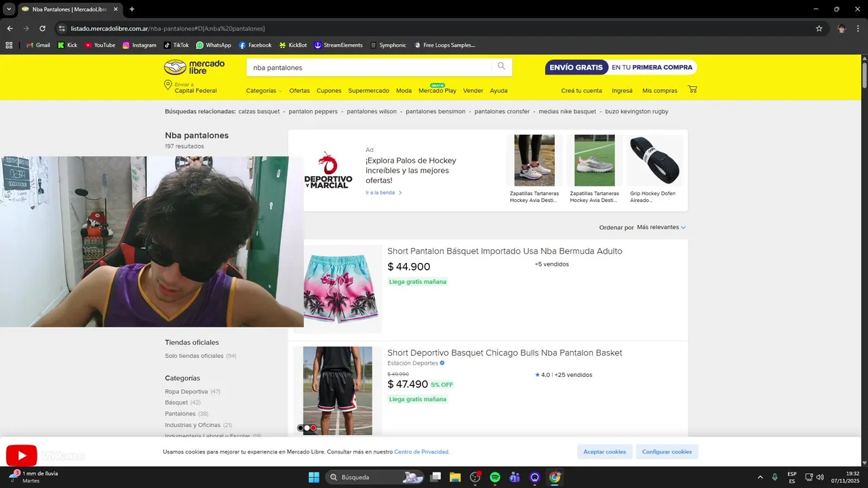Go back in browser history
The width and height of the screenshot is (868, 488).
point(10,28)
